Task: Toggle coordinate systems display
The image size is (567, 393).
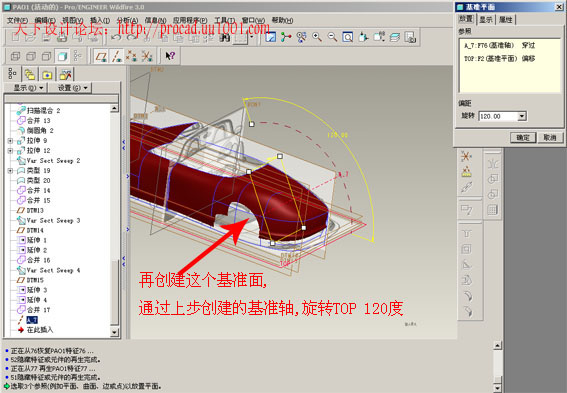Action: pos(146,56)
